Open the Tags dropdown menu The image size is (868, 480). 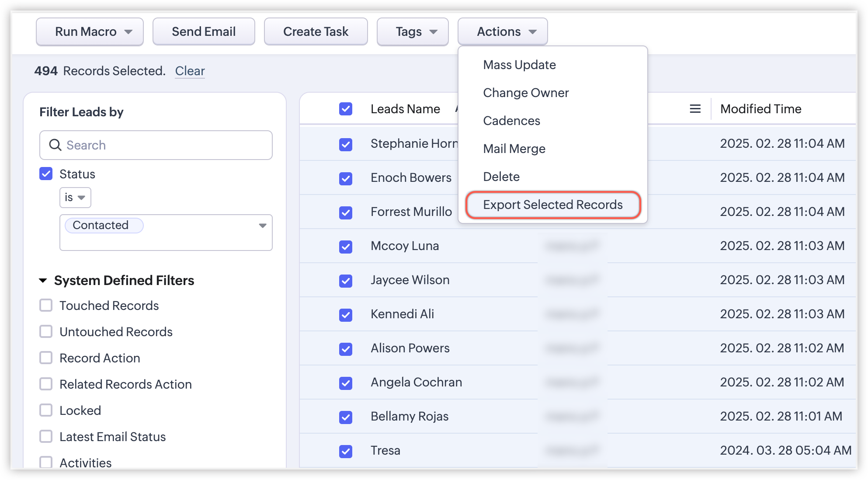[x=413, y=32]
